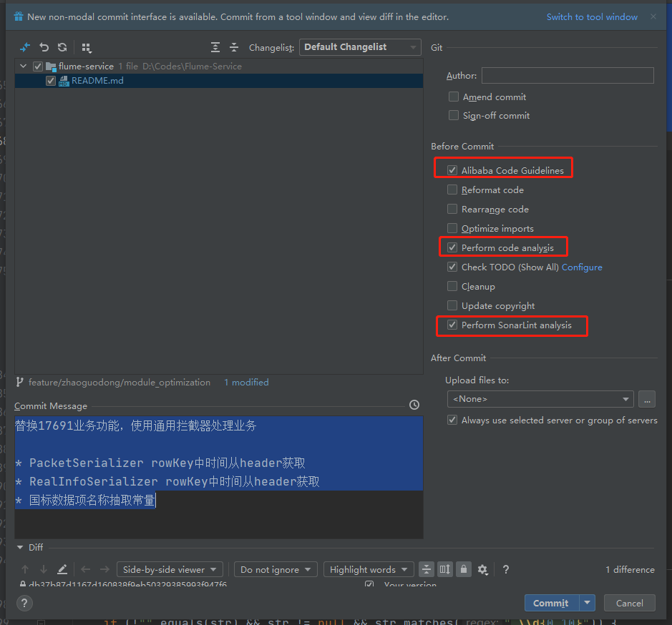
Task: Go to previous difference with the up arrow
Action: 25,569
